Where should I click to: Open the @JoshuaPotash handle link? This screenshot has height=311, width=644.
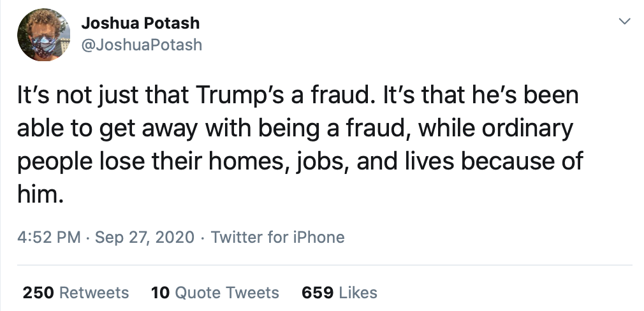click(x=142, y=44)
